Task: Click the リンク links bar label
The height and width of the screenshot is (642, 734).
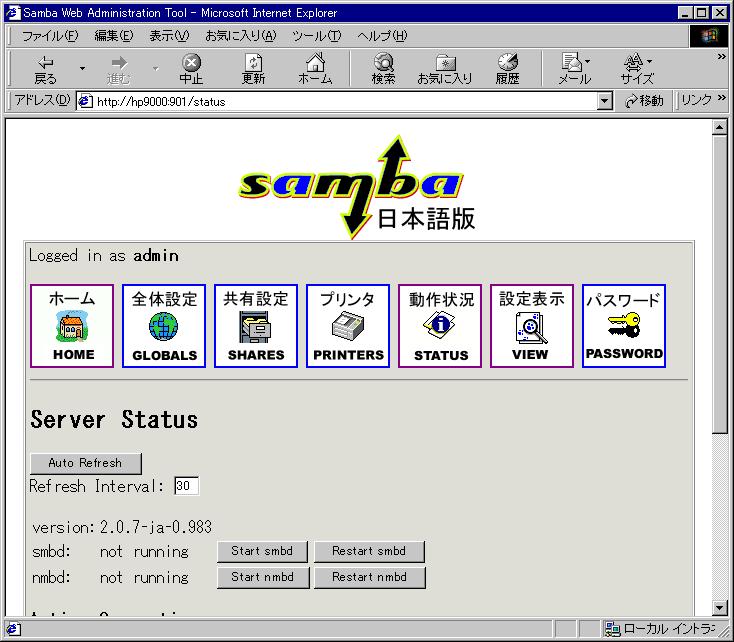Action: (x=697, y=100)
